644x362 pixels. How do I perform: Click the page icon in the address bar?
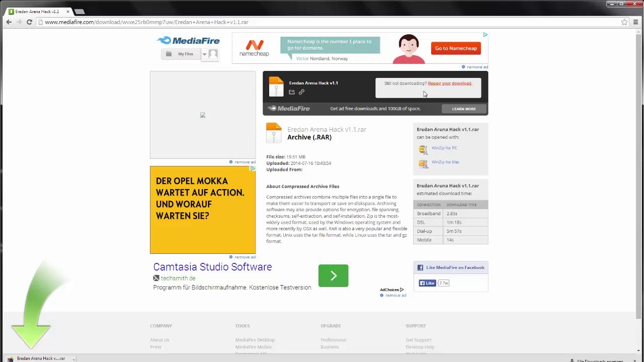[x=40, y=22]
